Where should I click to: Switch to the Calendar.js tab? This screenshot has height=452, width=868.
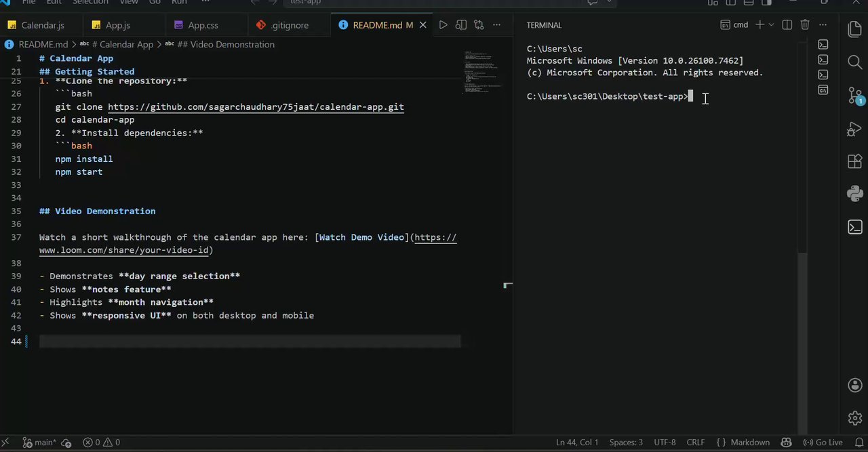pyautogui.click(x=42, y=25)
